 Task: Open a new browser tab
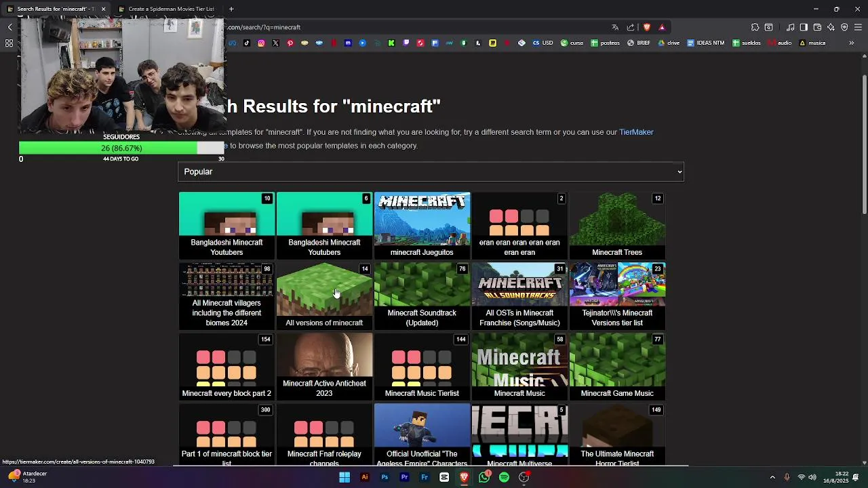(x=231, y=9)
